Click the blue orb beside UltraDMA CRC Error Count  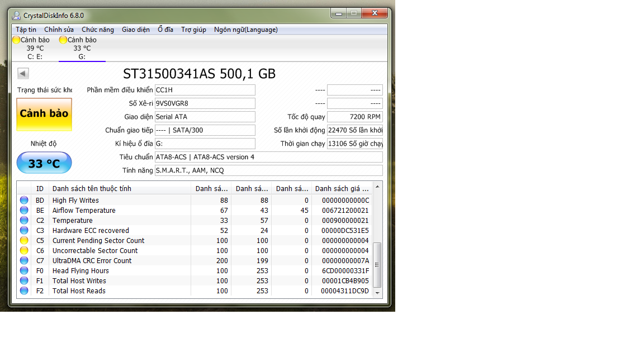point(24,261)
